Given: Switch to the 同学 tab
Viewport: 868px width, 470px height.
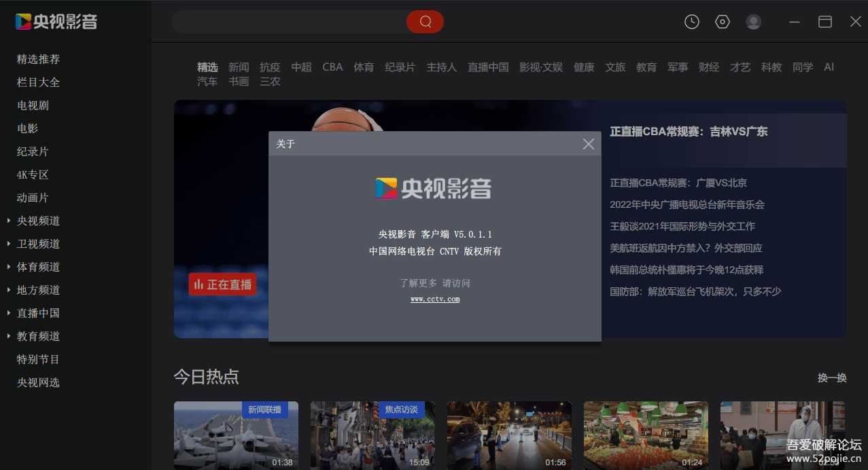Looking at the screenshot, I should pos(803,67).
